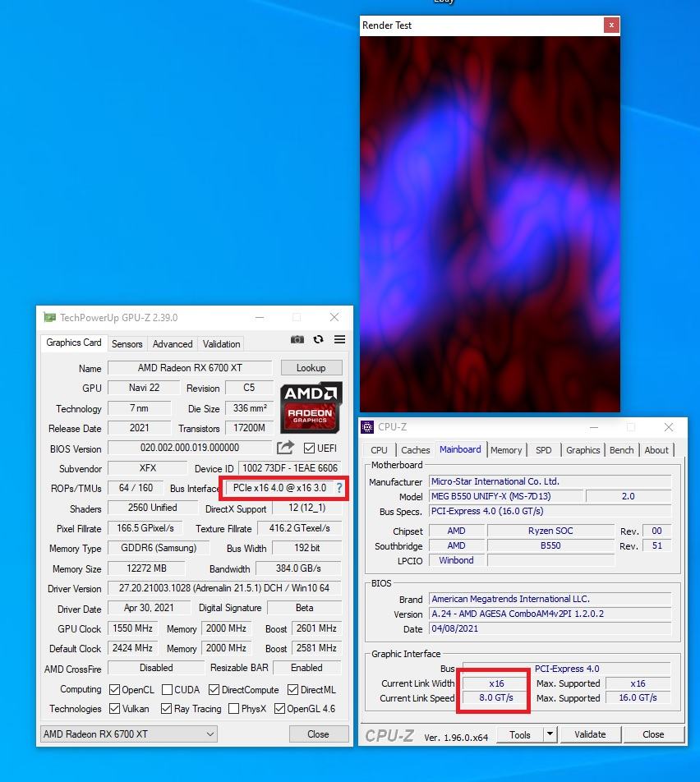Screen dimensions: 700x782
Task: Click the GPU Clock value 1550 MHz
Action: (133, 628)
